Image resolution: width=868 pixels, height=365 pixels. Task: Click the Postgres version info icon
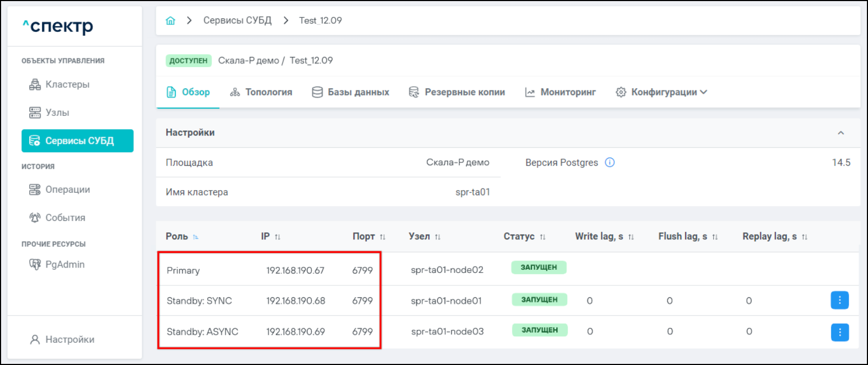tap(609, 162)
